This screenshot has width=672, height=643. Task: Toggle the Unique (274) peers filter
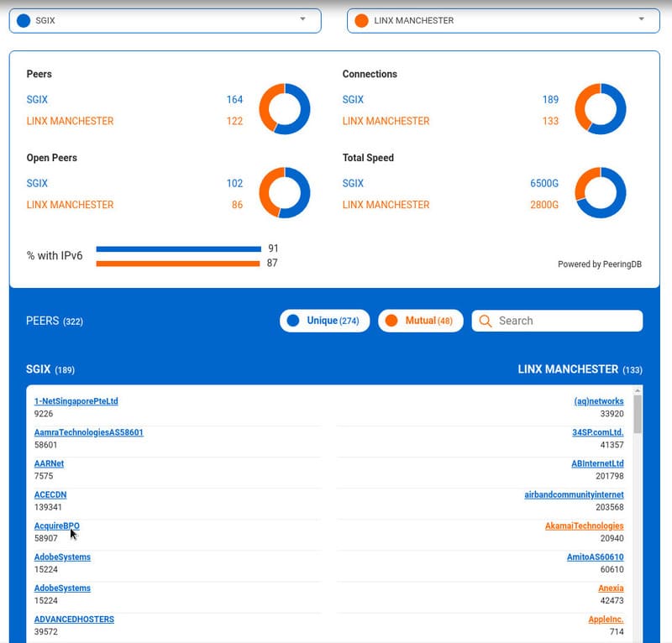coord(325,321)
